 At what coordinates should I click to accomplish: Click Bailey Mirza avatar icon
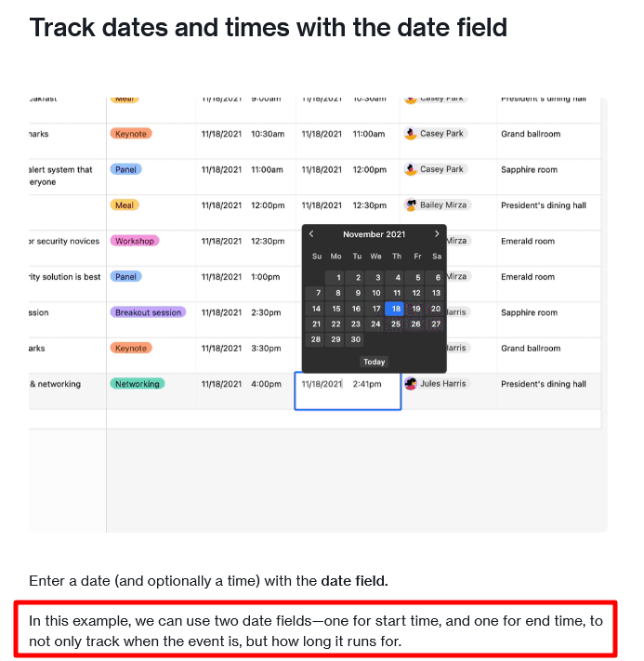(x=411, y=205)
